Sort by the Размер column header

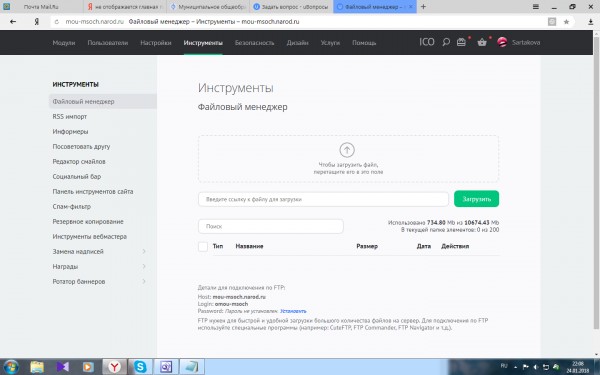point(367,246)
